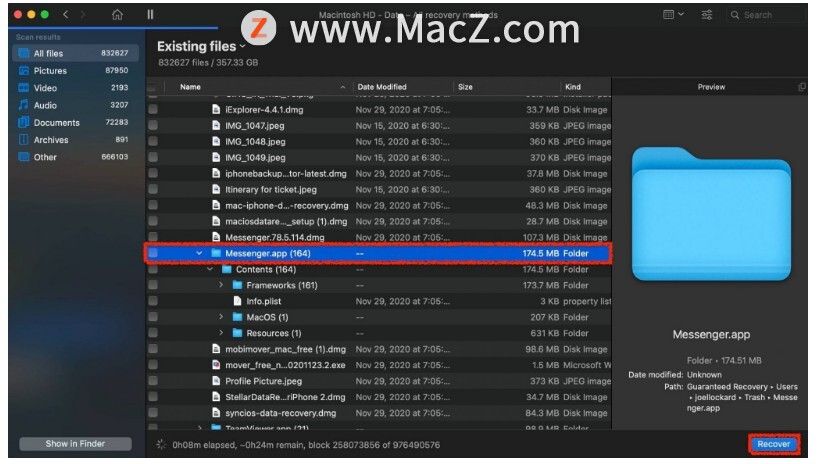The image size is (818, 464).
Task: Check Messenger.78.5.114.dmg checkbox
Action: (x=153, y=237)
